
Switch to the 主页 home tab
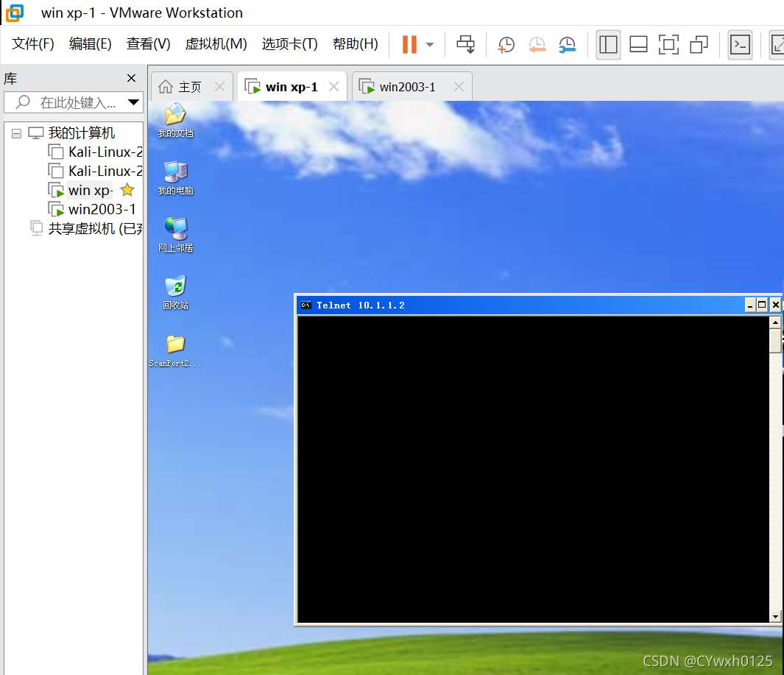pos(190,87)
